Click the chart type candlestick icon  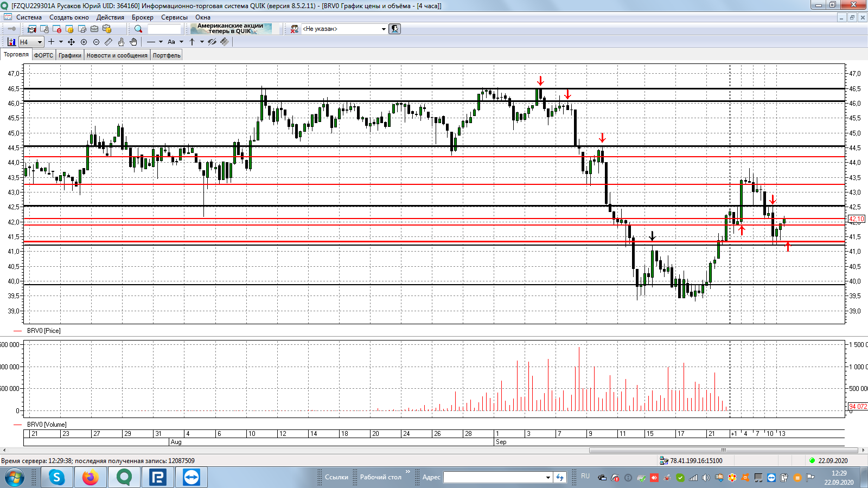[x=12, y=42]
